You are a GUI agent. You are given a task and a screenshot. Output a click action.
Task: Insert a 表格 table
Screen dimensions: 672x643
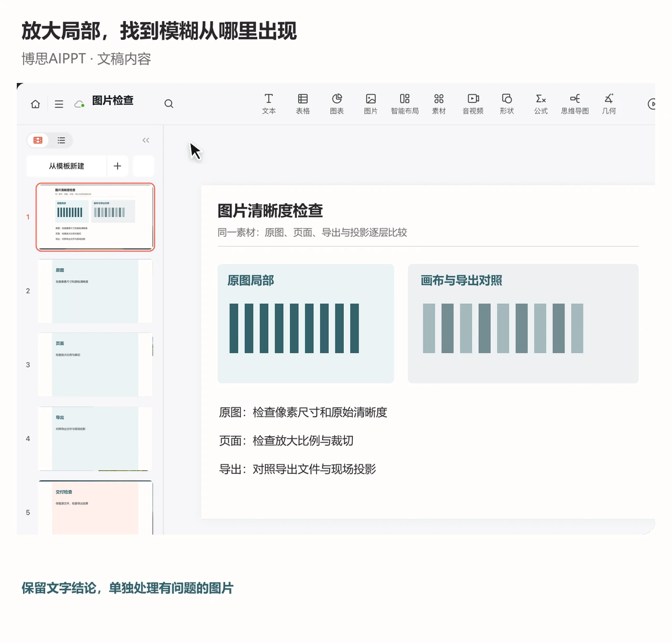(303, 104)
